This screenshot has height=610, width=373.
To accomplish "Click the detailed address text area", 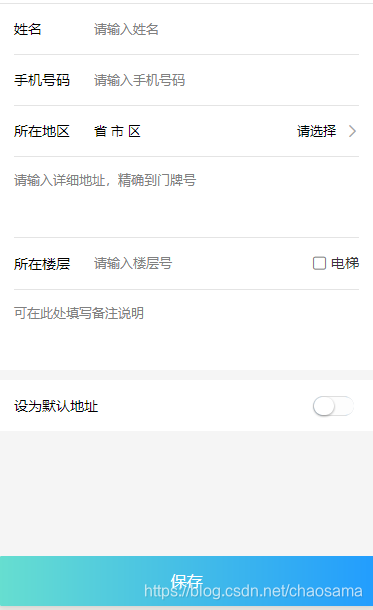I will [186, 197].
